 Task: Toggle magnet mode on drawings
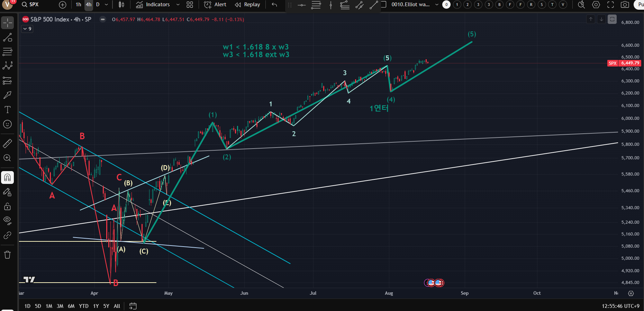pyautogui.click(x=7, y=178)
